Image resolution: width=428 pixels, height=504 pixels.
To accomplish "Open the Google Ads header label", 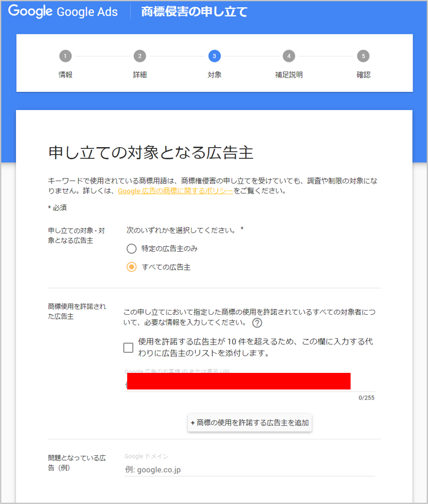I will [x=87, y=12].
